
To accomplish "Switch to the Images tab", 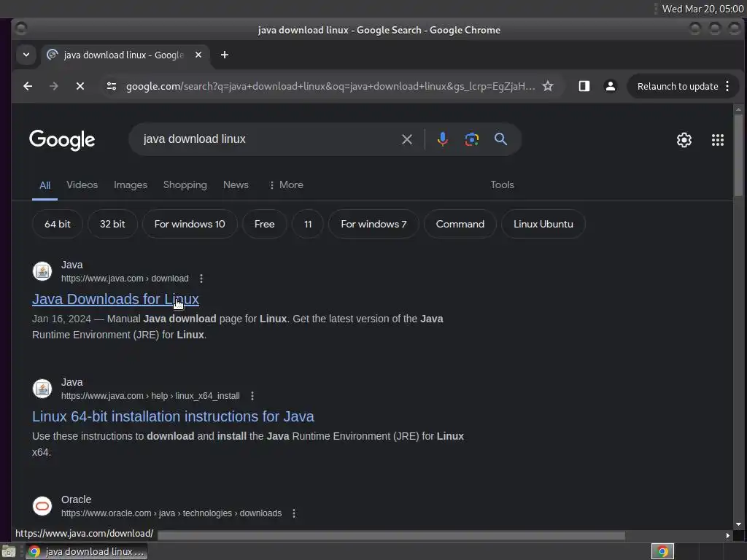I will coord(131,184).
